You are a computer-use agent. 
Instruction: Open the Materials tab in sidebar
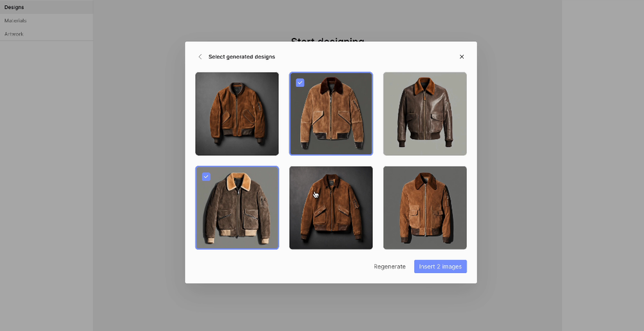pos(46,21)
